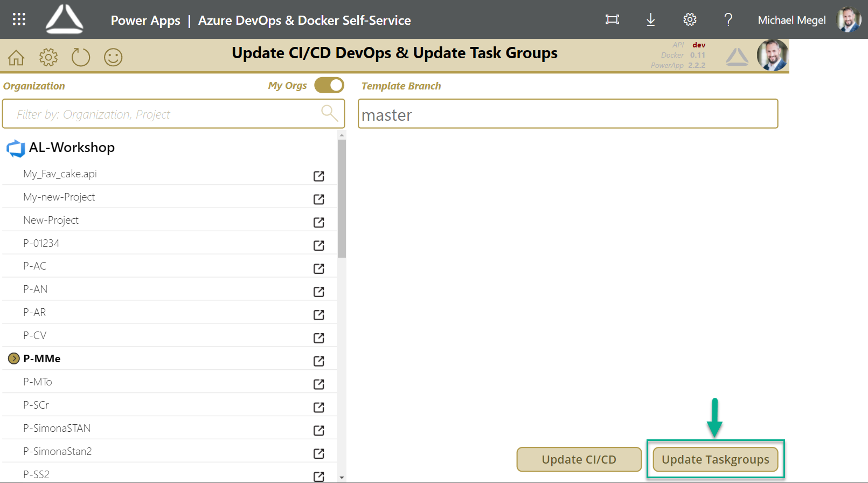
Task: Click the fit-to-screen icon in header
Action: click(612, 20)
